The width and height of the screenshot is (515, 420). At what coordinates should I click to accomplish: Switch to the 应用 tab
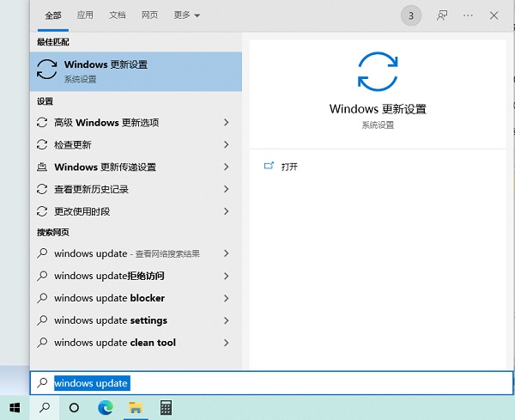[85, 15]
